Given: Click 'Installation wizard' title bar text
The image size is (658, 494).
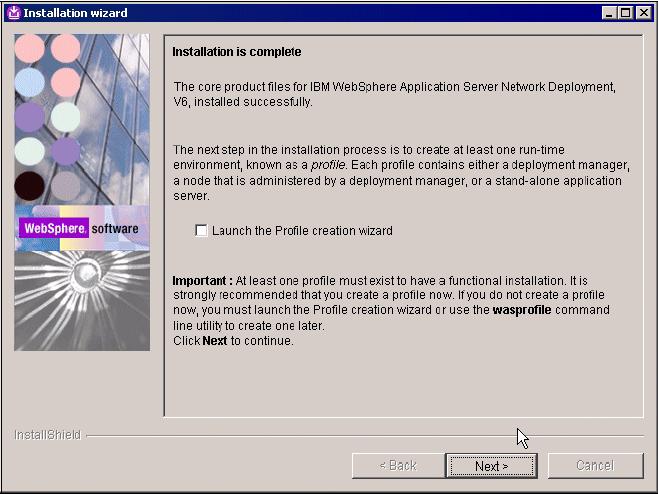Looking at the screenshot, I should click(x=76, y=13).
